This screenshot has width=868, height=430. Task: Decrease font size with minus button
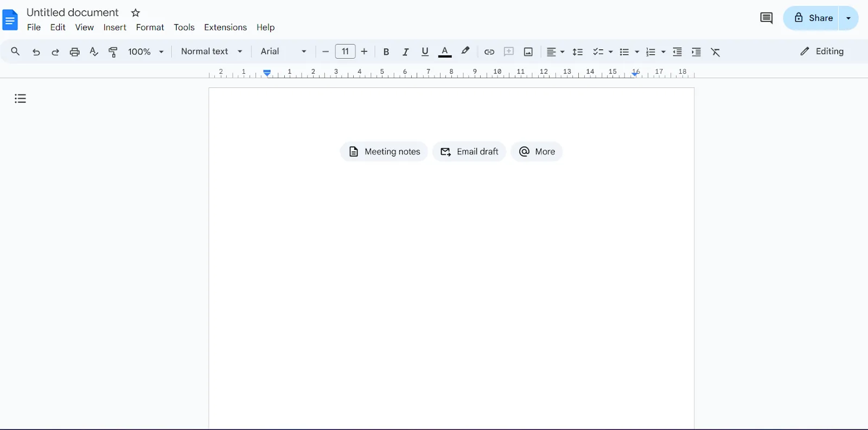pos(325,52)
